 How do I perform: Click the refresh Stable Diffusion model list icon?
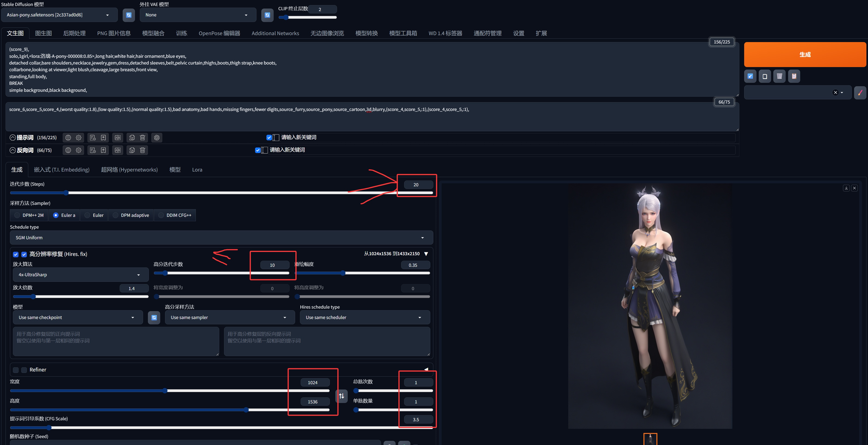click(x=128, y=15)
